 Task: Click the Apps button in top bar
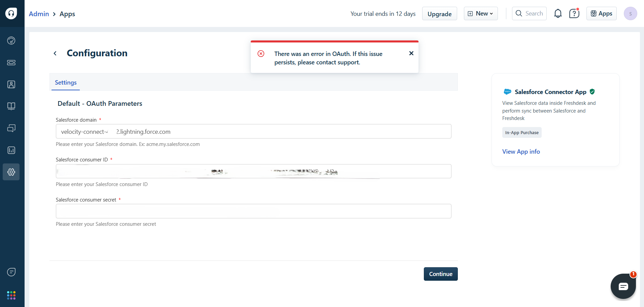pyautogui.click(x=601, y=13)
